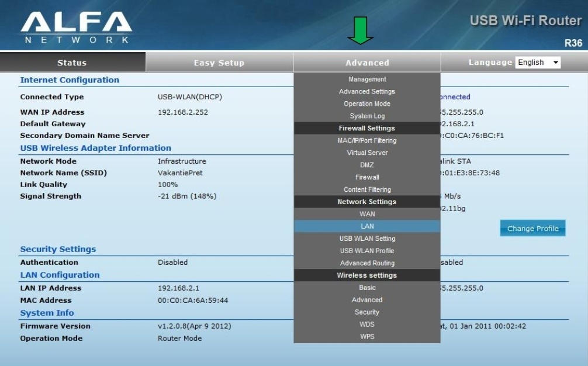Click the Network Name (SSID) label

63,173
